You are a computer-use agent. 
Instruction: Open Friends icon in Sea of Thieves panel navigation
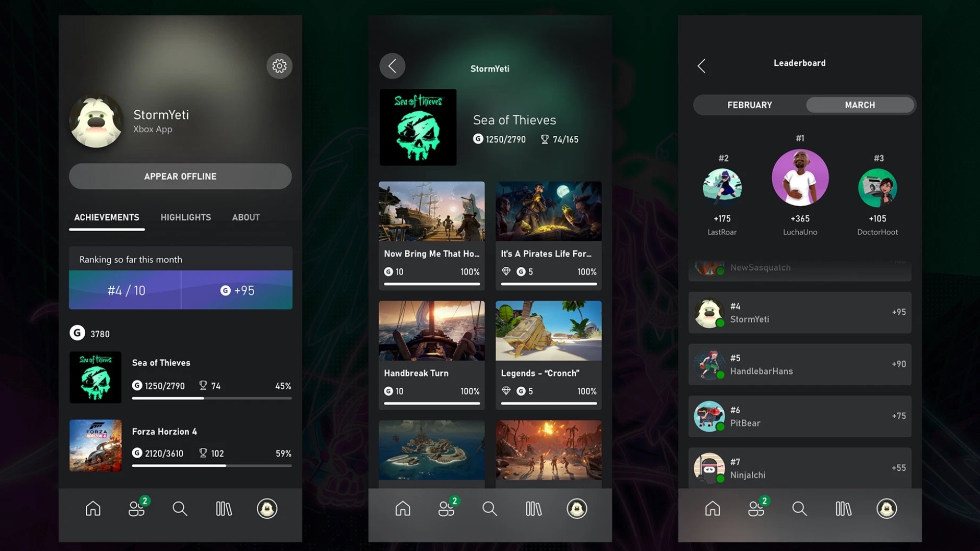point(447,508)
